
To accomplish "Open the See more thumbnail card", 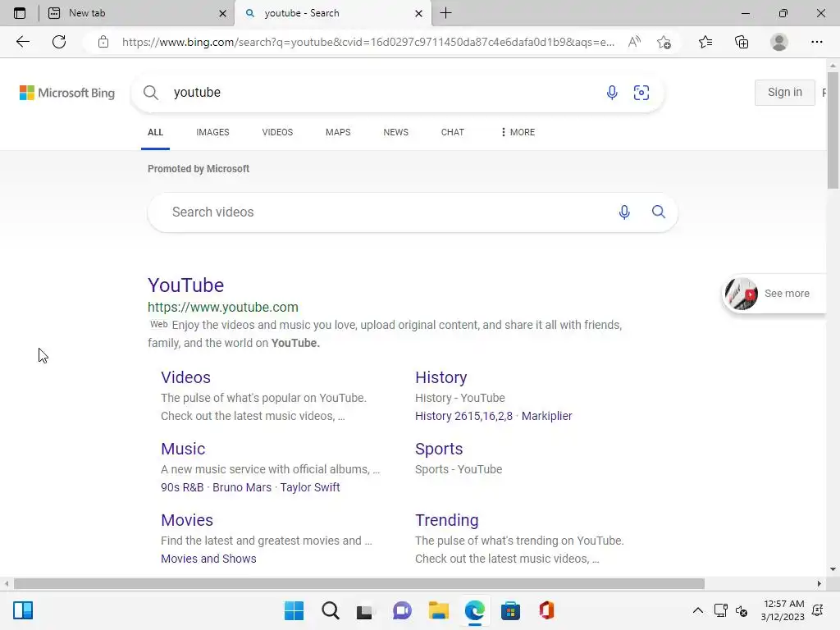I will click(773, 294).
